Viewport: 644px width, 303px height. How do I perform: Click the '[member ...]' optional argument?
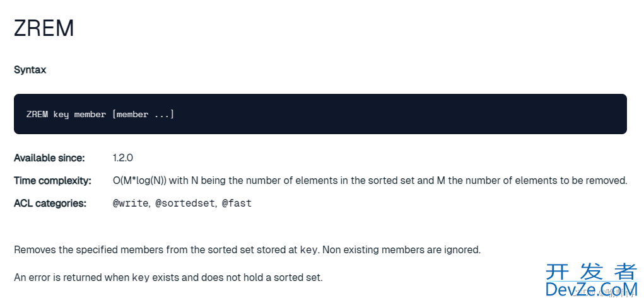click(x=143, y=115)
